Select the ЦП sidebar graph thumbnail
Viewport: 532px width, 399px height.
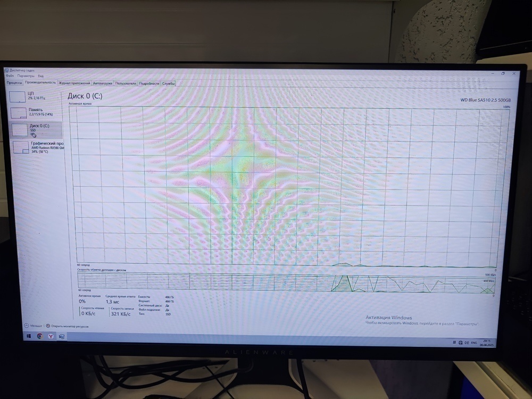point(18,97)
